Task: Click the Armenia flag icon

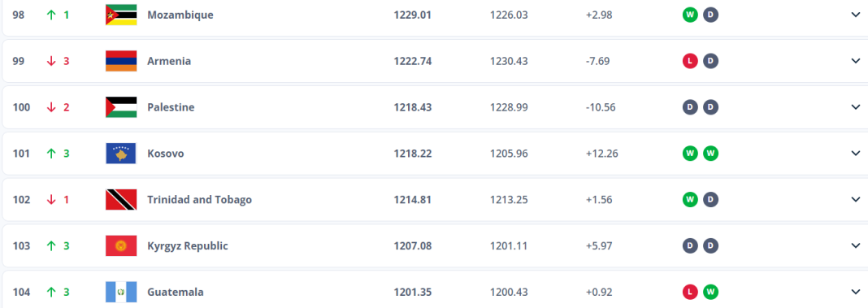Action: point(120,61)
